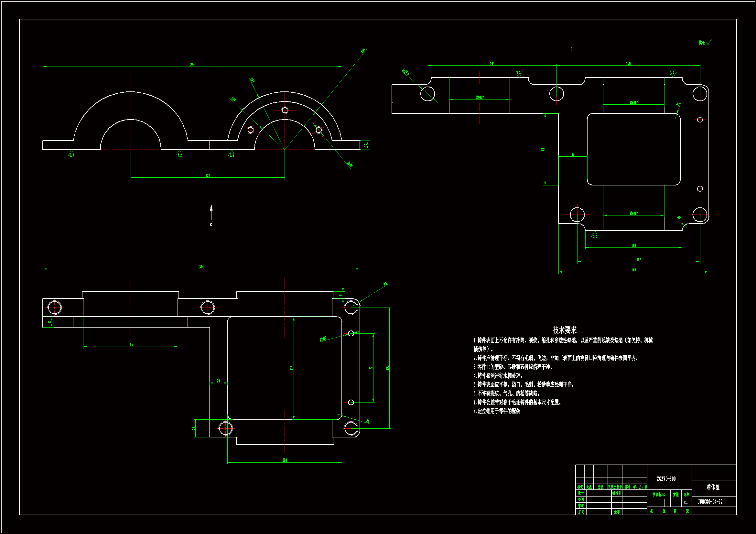Select the 354 overall length dimension
This screenshot has height=534, width=756.
201,267
